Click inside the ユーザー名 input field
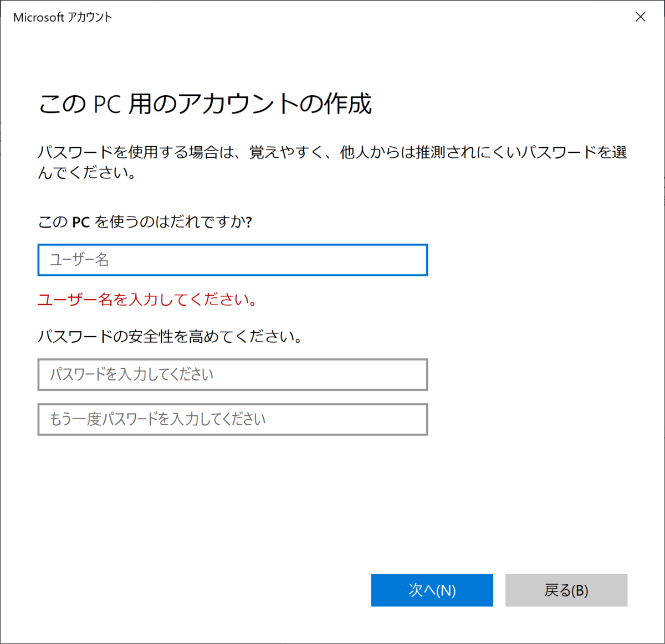This screenshot has width=665, height=644. tap(233, 260)
